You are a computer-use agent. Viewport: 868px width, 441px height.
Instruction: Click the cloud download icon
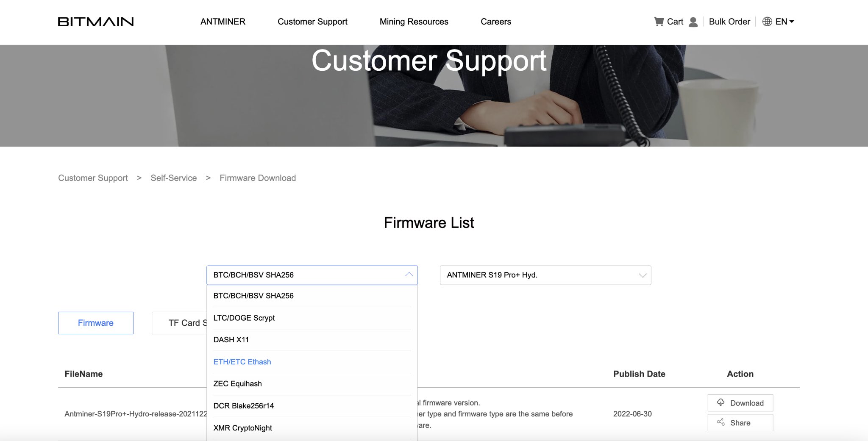point(721,402)
